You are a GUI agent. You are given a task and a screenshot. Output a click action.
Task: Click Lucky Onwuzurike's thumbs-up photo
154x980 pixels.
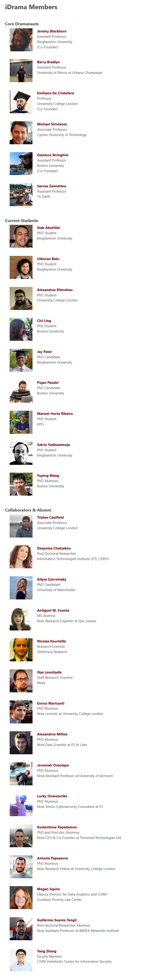pos(21,805)
